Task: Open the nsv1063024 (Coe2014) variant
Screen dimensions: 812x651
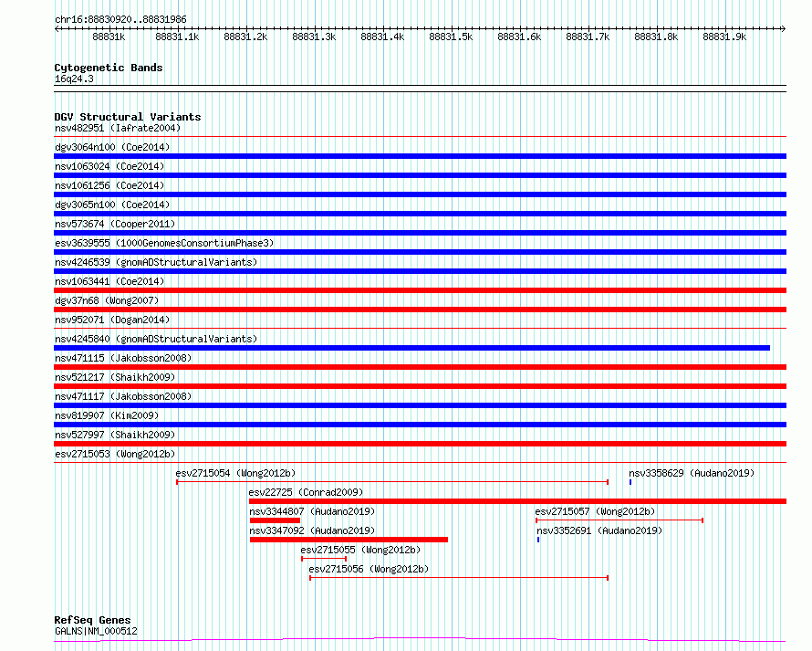Action: tap(109, 166)
